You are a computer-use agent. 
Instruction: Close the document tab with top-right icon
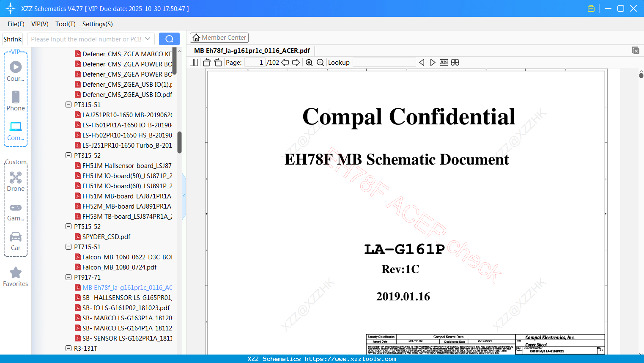click(x=636, y=50)
